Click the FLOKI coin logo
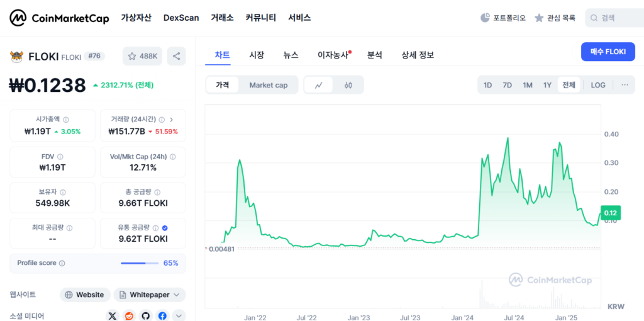 tap(17, 56)
